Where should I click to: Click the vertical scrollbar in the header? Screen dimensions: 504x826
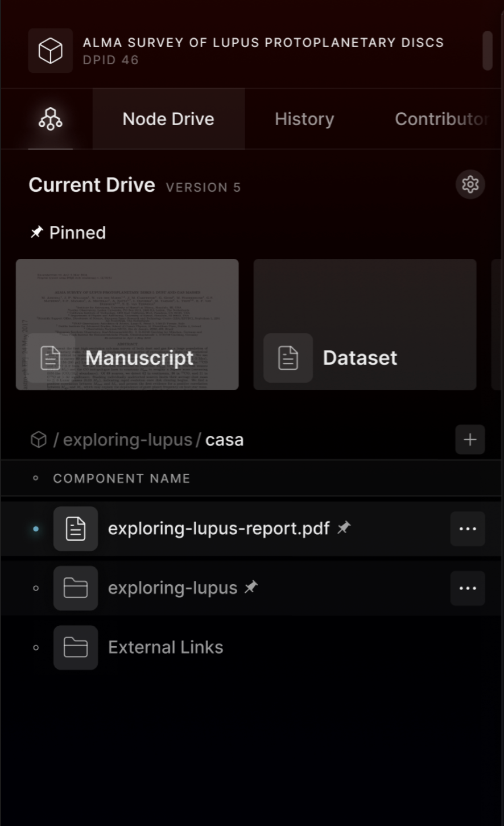tap(488, 51)
